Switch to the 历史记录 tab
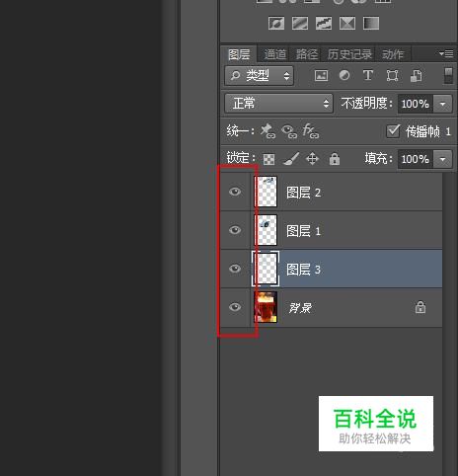The height and width of the screenshot is (476, 458). tap(349, 54)
